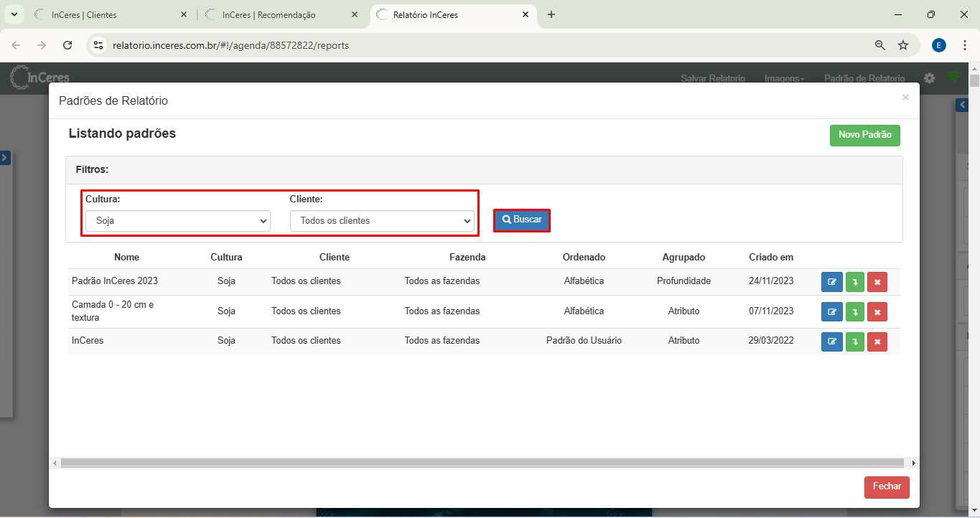Open the Chrome three-dot menu
Screen dimensions: 980x518
point(963,45)
